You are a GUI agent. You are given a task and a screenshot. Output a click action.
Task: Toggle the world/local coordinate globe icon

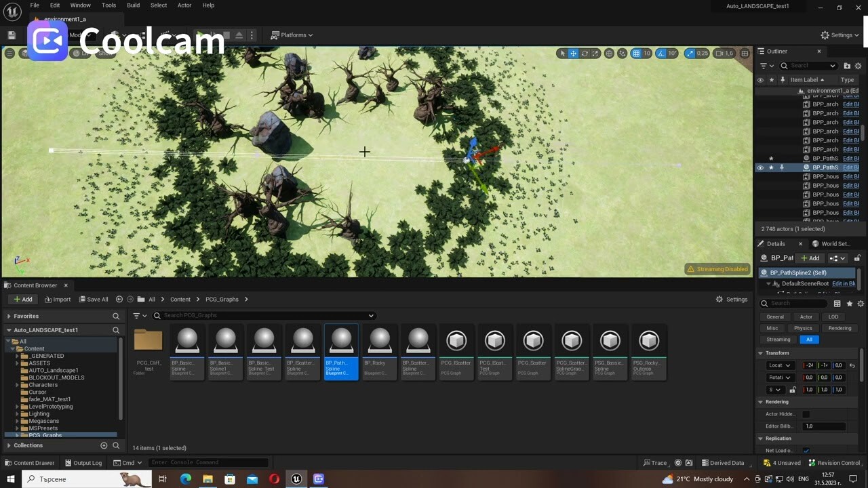[x=609, y=53]
